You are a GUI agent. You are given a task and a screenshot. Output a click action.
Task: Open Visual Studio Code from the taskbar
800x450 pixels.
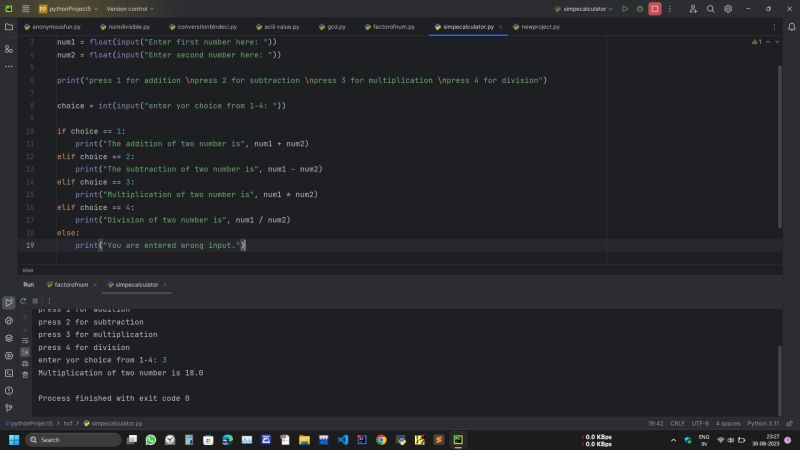click(x=343, y=440)
